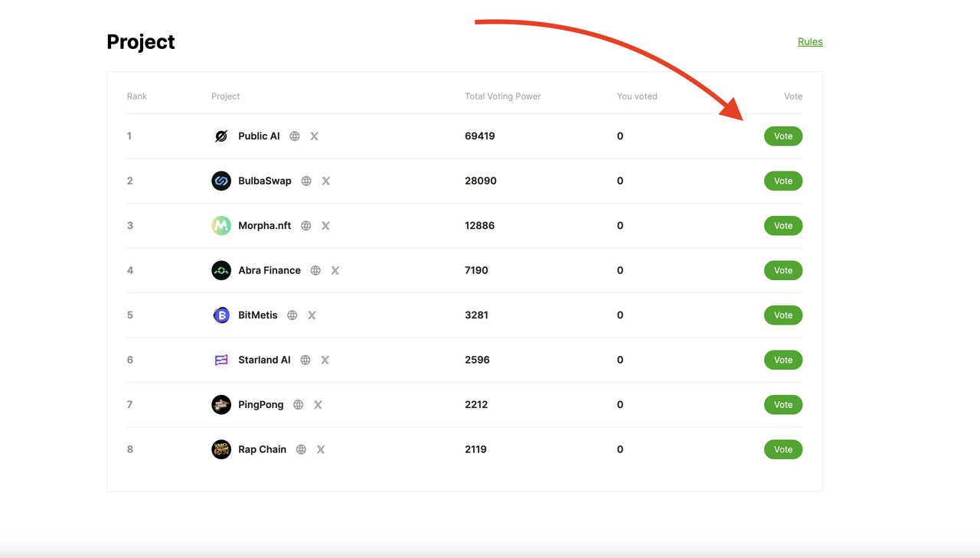The image size is (980, 558).
Task: Click the Public AI project name
Action: [259, 136]
